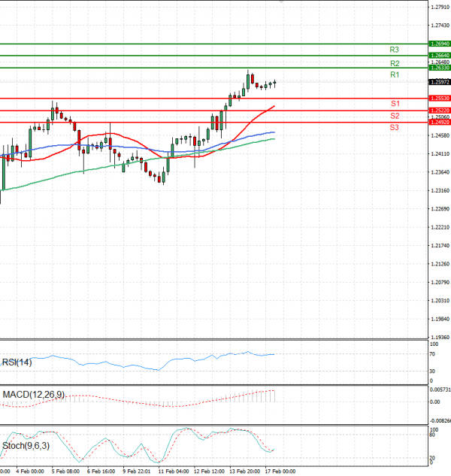Select the 1.26640 price tag
The image size is (451, 476).
point(440,56)
